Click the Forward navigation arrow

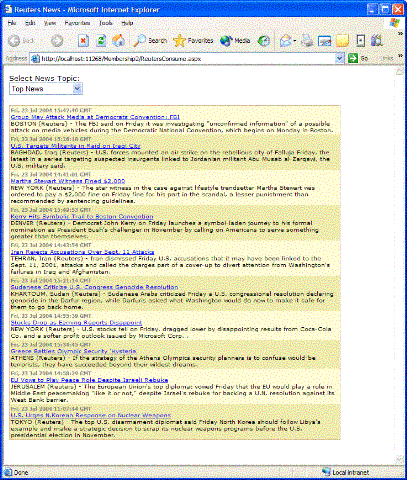click(57, 41)
